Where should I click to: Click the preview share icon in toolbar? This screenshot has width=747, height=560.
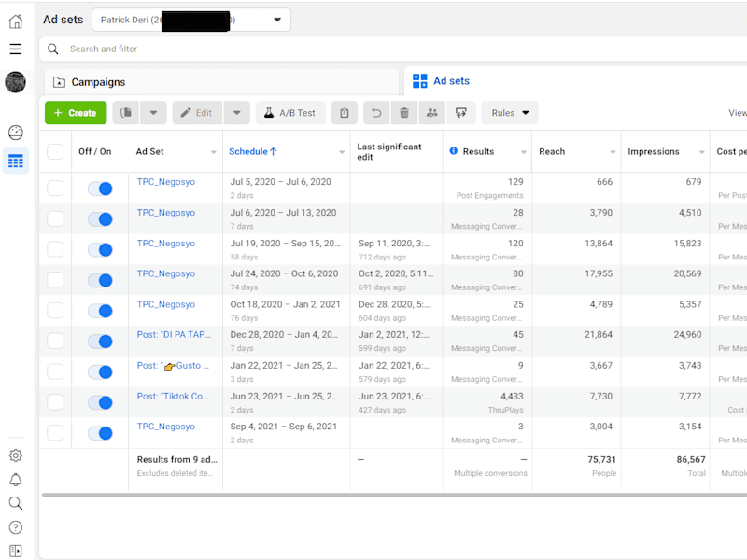point(460,113)
